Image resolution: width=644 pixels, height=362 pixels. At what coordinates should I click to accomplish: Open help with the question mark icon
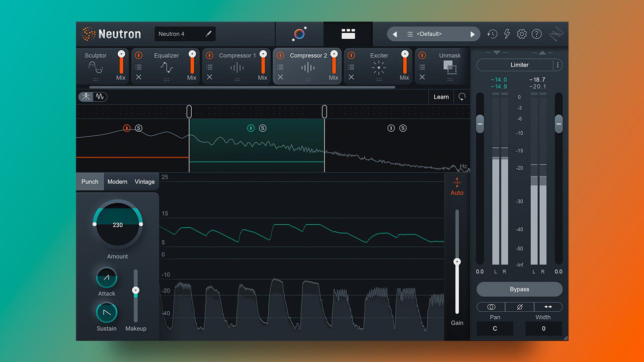click(537, 34)
